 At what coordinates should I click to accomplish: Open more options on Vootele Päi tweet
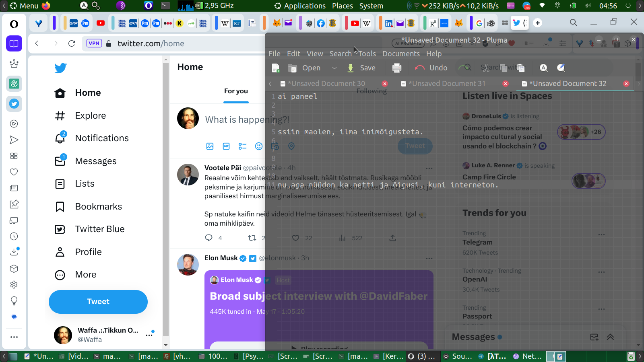[429, 168]
